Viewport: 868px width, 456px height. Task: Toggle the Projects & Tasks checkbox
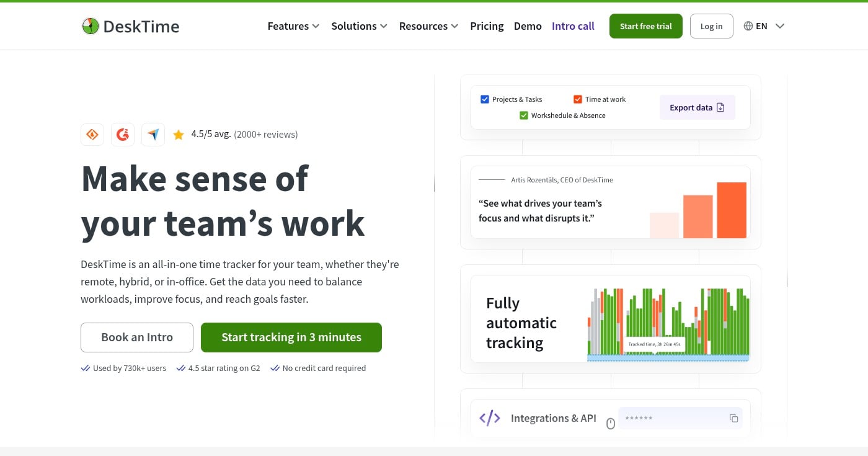(485, 99)
